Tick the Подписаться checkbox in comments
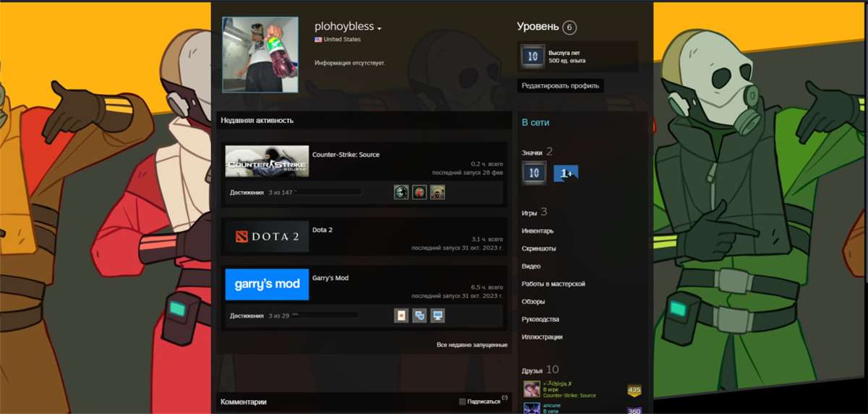Screen dimensions: 868x414 pos(462,402)
